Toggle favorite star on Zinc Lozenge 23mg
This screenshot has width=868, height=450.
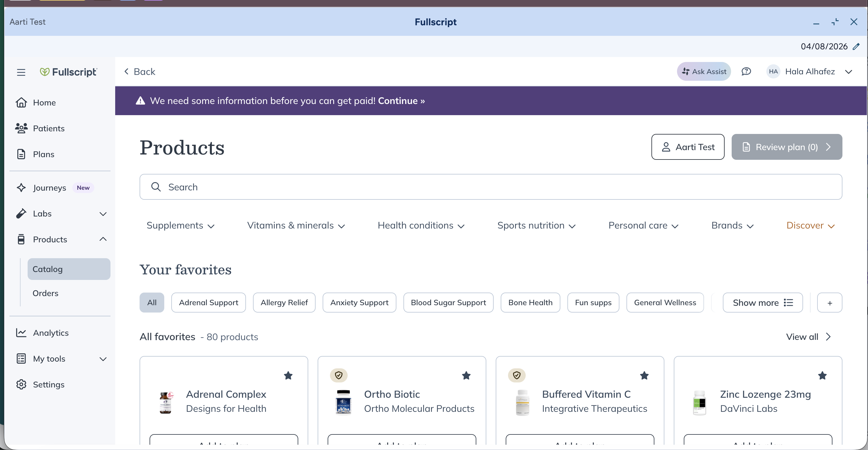pos(822,376)
